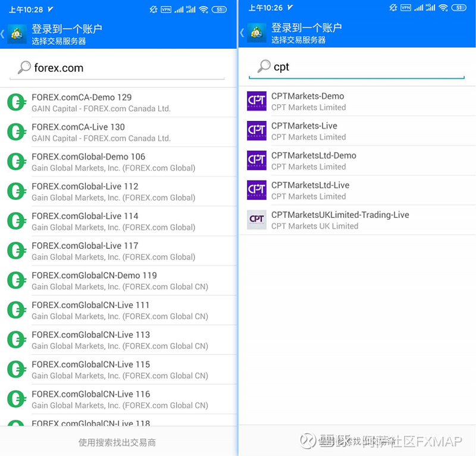Image resolution: width=476 pixels, height=456 pixels.
Task: Tap green logo of FOREX.comCA-Live 130
Action: (17, 132)
